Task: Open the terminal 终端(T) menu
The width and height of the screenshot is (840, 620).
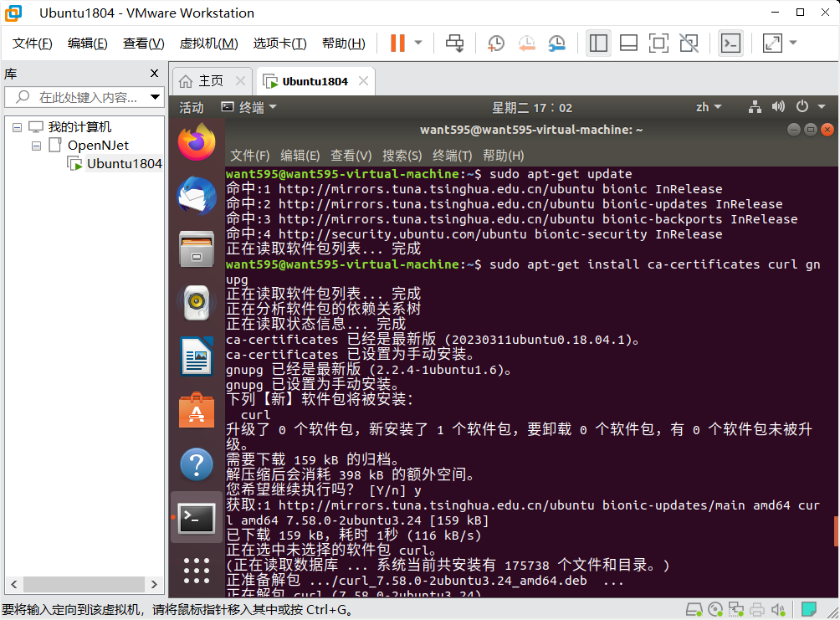Action: [452, 156]
